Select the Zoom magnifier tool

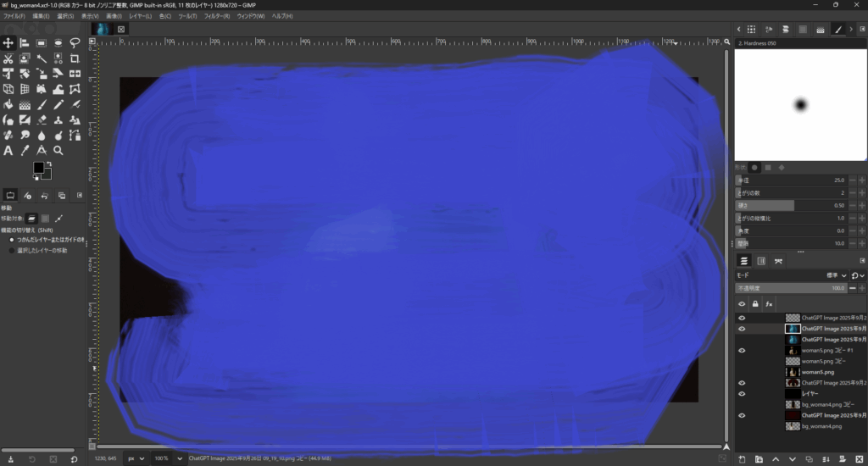(58, 150)
